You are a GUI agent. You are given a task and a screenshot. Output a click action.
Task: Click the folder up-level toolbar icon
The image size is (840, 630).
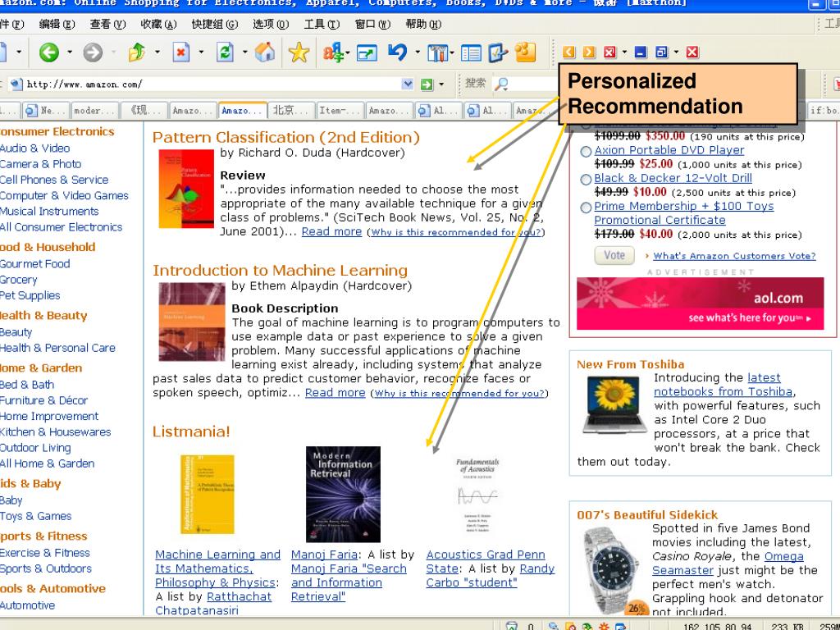(x=137, y=52)
